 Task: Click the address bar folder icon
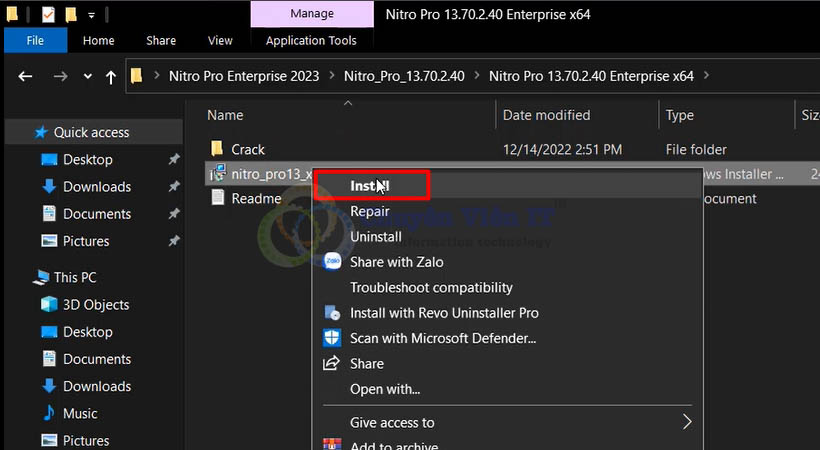[x=136, y=76]
